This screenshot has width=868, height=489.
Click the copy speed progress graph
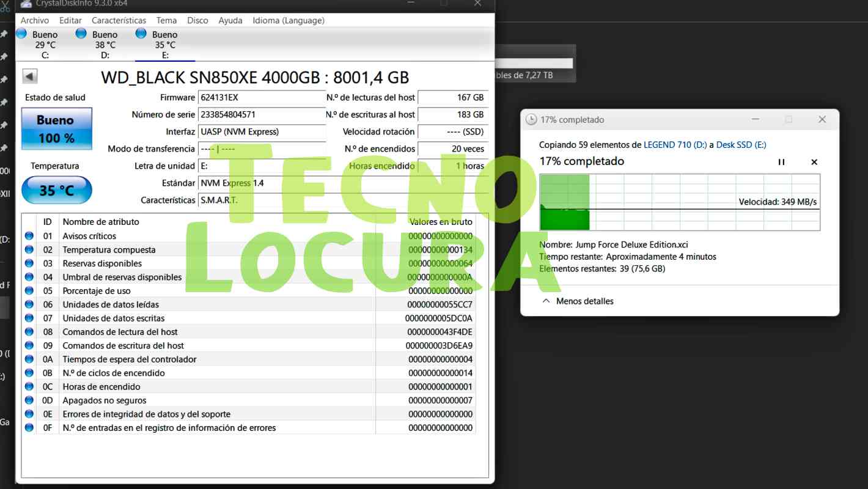point(680,202)
